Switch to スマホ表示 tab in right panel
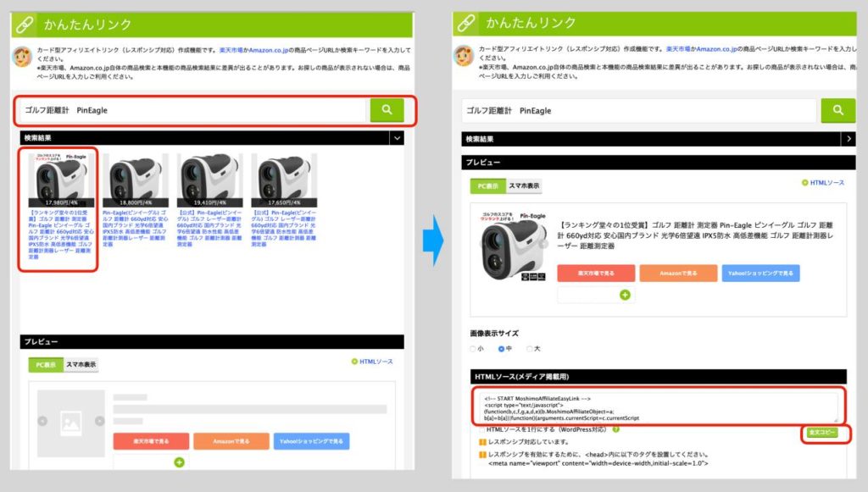Image resolution: width=868 pixels, height=492 pixels. tap(523, 185)
